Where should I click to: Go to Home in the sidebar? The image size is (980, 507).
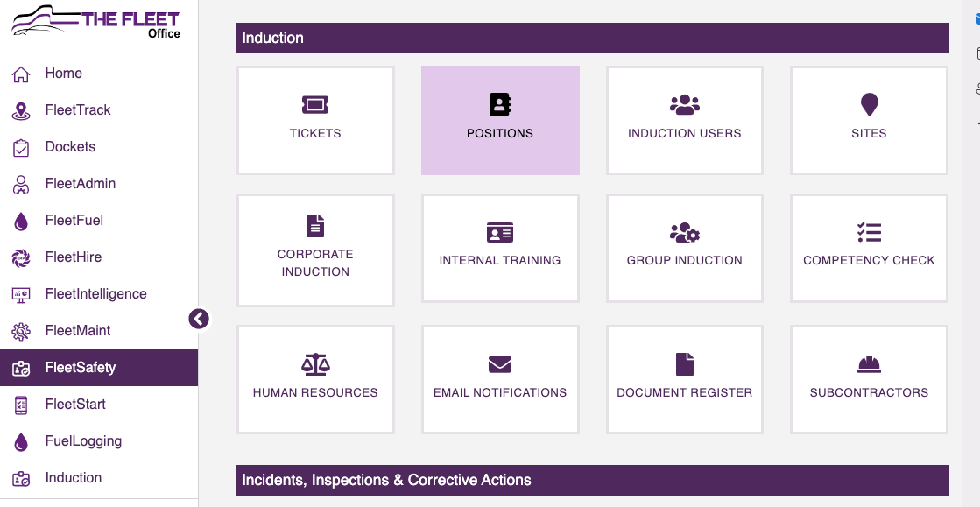click(63, 74)
